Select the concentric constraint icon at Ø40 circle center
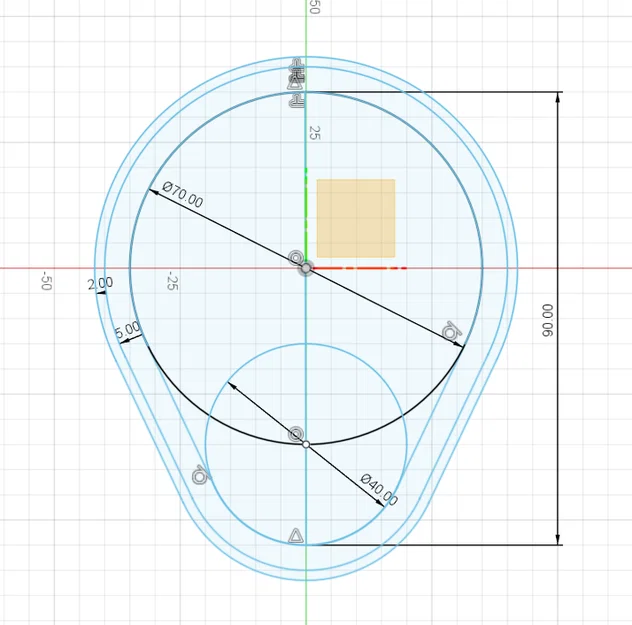 pyautogui.click(x=296, y=434)
